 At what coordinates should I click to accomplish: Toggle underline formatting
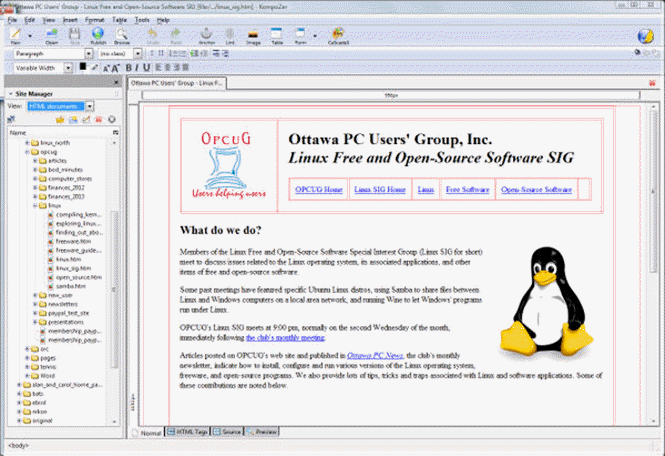pyautogui.click(x=146, y=67)
